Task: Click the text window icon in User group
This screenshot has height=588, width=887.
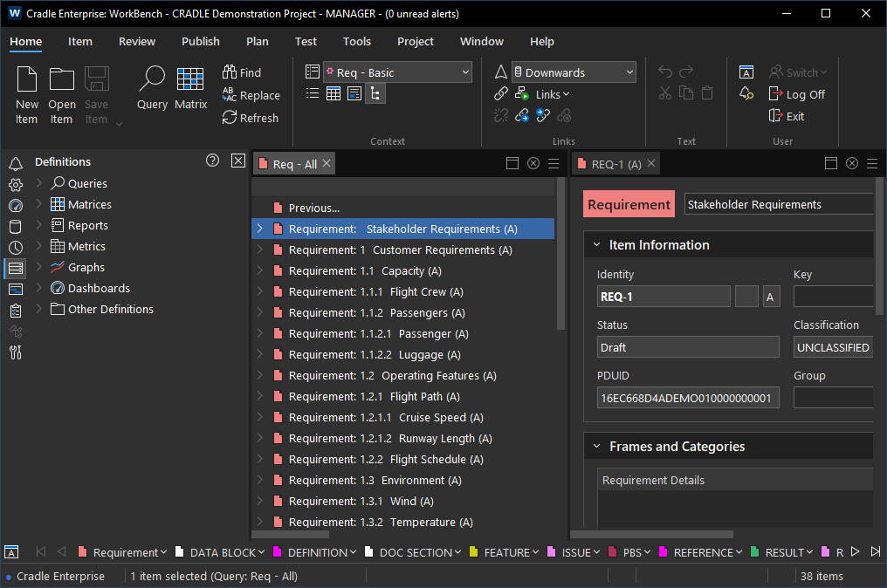Action: [746, 72]
